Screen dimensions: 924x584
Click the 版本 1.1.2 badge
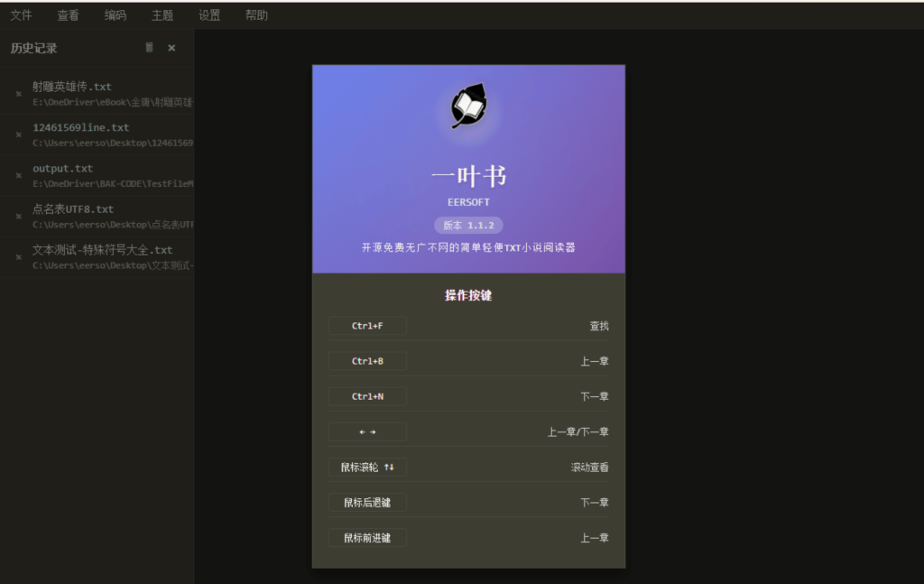(x=468, y=225)
